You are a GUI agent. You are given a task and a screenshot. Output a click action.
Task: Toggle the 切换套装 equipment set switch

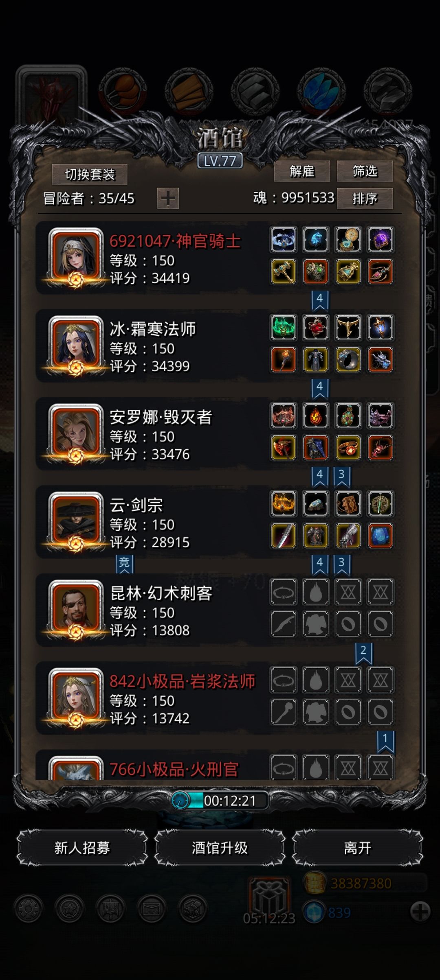(x=90, y=175)
